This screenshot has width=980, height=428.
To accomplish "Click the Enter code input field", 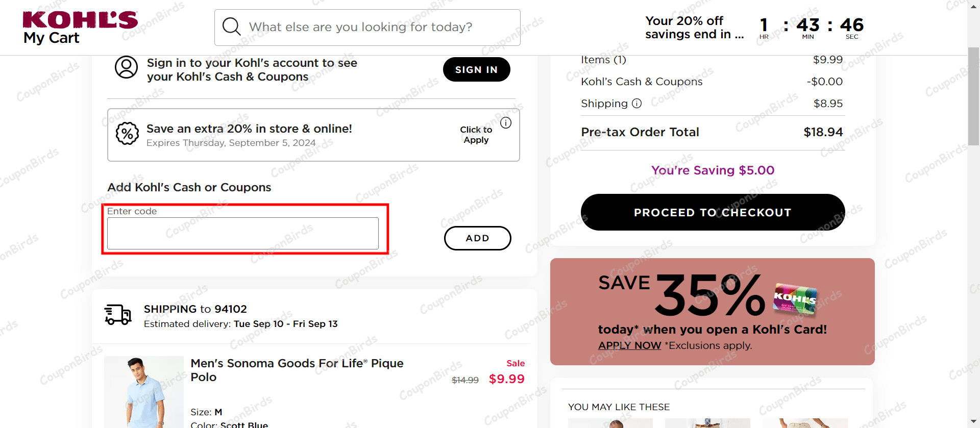I will pos(242,233).
